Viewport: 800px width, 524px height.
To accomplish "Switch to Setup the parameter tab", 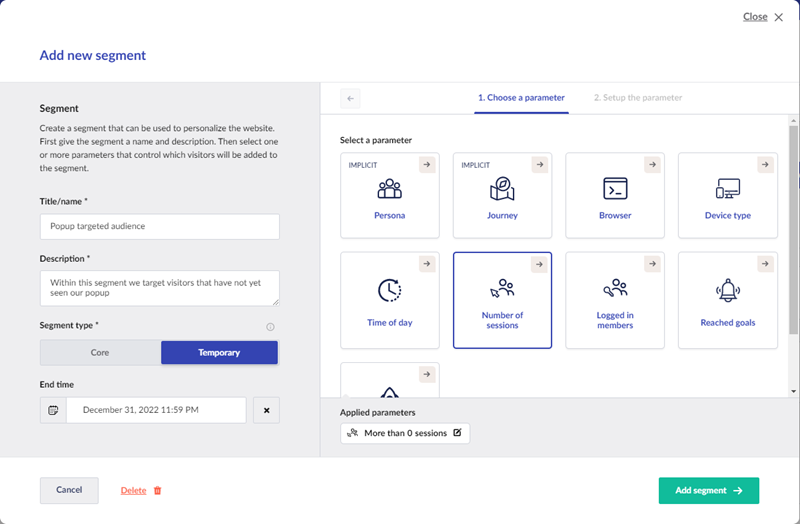I will (638, 98).
